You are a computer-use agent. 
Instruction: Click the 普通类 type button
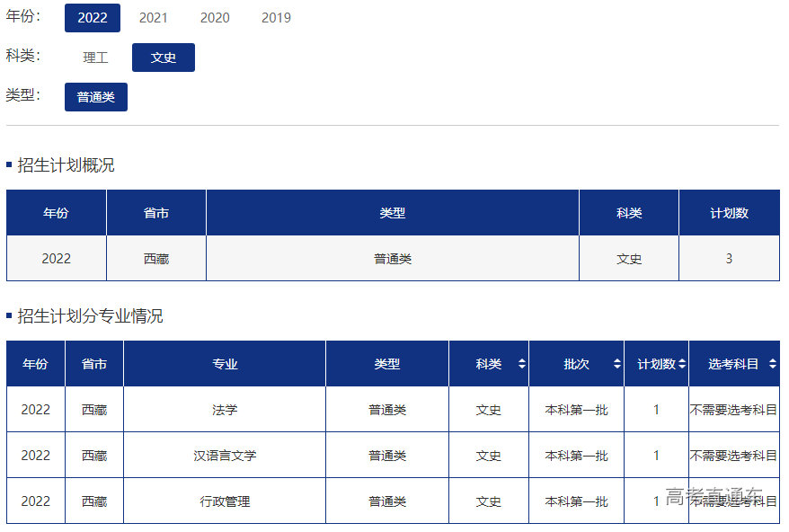(96, 97)
